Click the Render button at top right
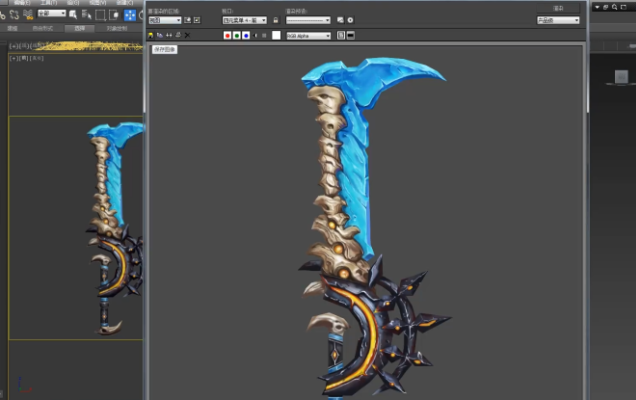The width and height of the screenshot is (636, 400). (x=558, y=8)
